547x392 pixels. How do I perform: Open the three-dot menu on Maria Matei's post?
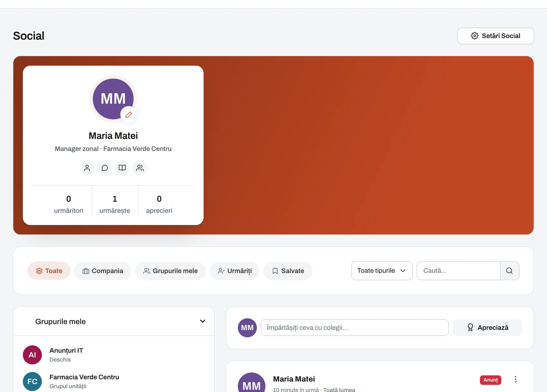516,379
